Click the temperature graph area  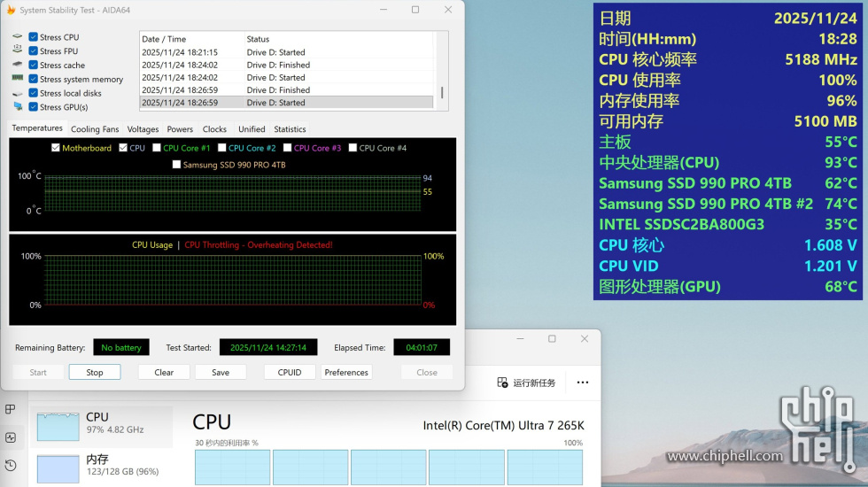pyautogui.click(x=232, y=193)
